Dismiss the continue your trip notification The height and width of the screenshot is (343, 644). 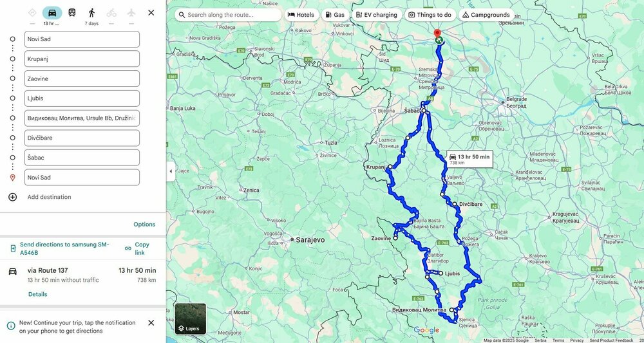click(x=151, y=323)
